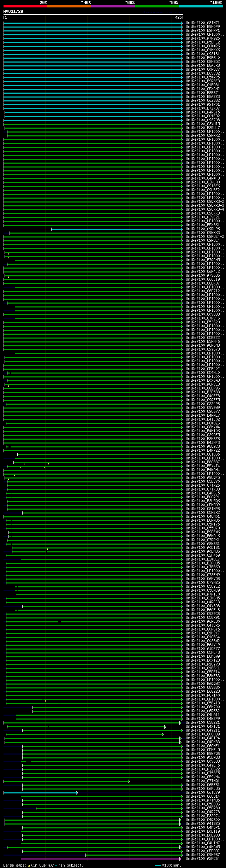The image size is (226, 868).
Task: Click hit label UniRef100_C0PGS7
Action: click(203, 70)
